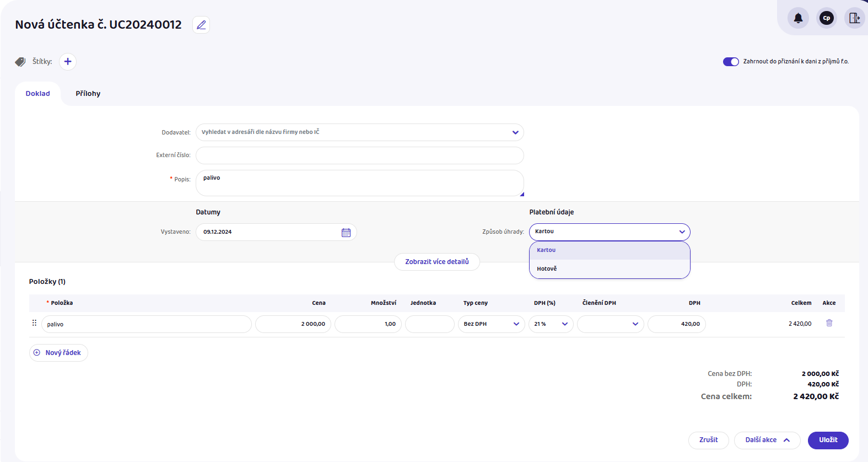
Task: Open the notifications bell
Action: click(798, 18)
